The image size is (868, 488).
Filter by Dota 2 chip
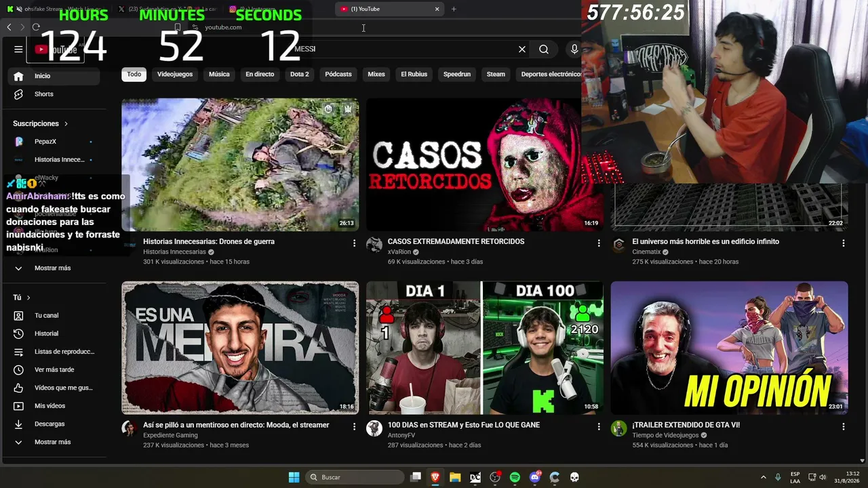(x=299, y=74)
